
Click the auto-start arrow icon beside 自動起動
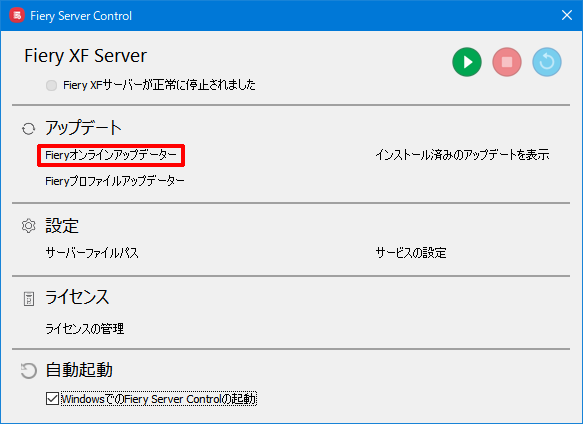(28, 371)
